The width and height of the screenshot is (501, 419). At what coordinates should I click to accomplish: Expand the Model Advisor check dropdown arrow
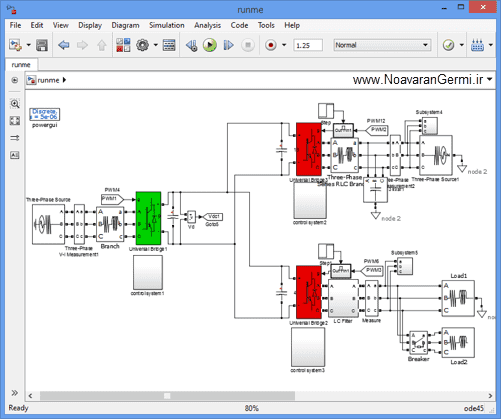(462, 45)
